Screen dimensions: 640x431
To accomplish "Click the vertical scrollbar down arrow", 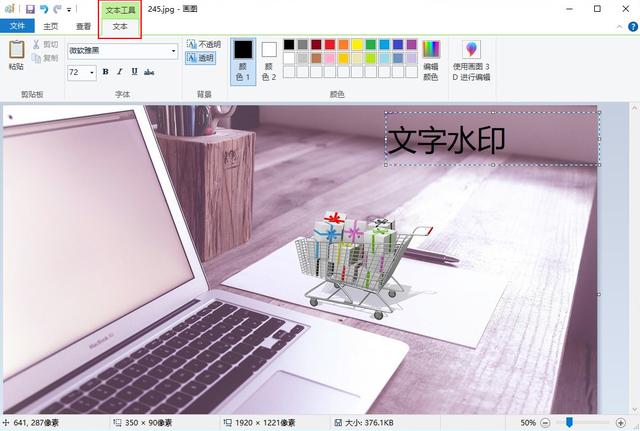I will [634, 409].
